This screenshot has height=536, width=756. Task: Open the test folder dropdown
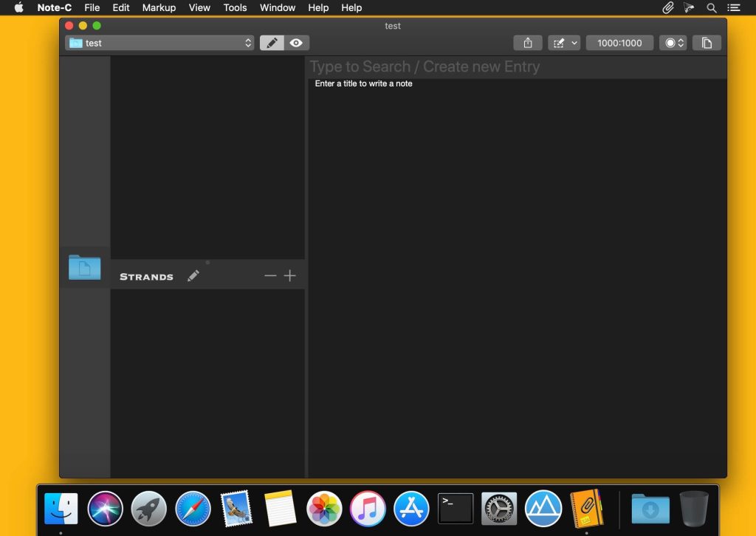(159, 43)
